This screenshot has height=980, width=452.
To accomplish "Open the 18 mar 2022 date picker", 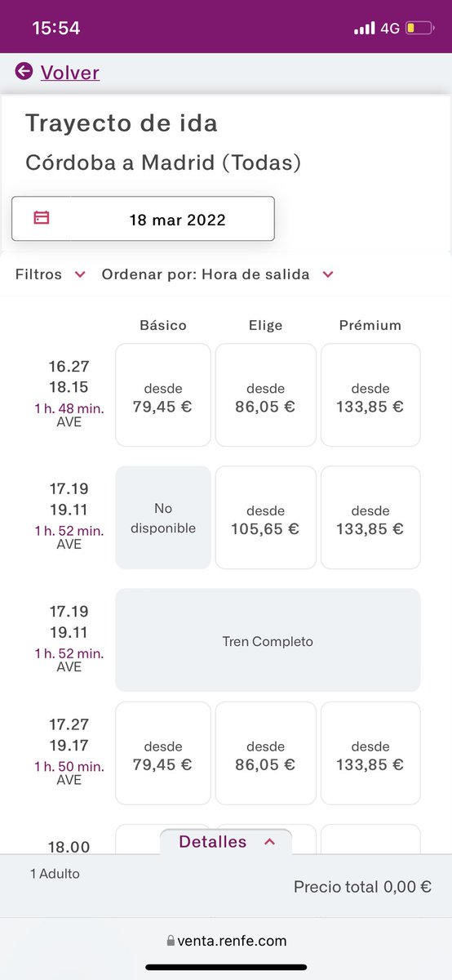I will (x=143, y=219).
